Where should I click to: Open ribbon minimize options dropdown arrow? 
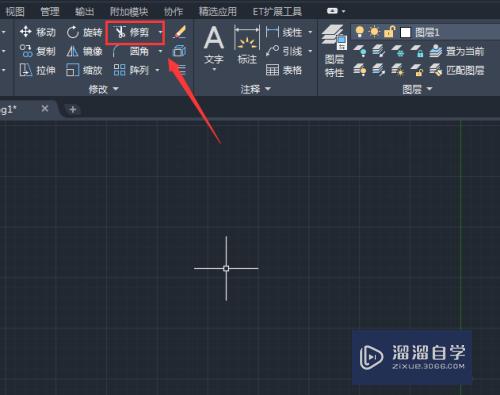344,11
